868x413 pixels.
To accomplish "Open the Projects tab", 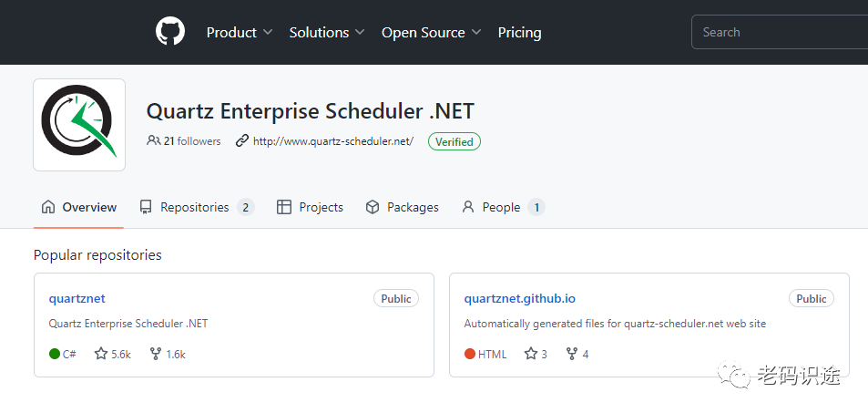I will (310, 207).
